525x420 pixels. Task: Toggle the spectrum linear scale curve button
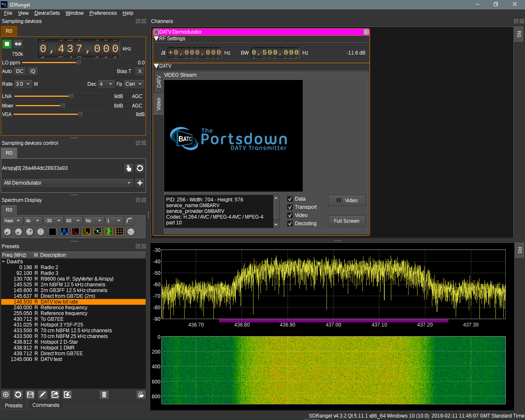click(129, 221)
